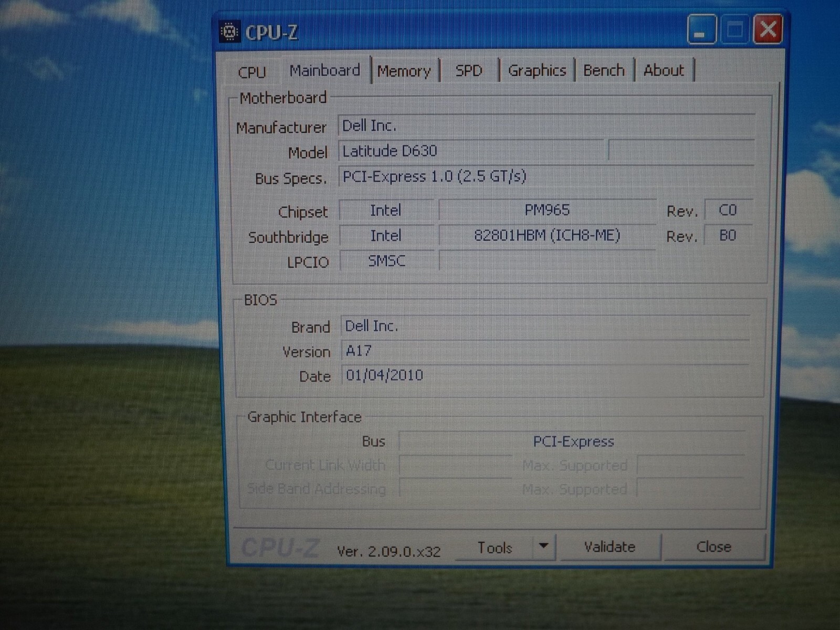Click the BIOS Date 01/04/2010 field

coord(546,375)
